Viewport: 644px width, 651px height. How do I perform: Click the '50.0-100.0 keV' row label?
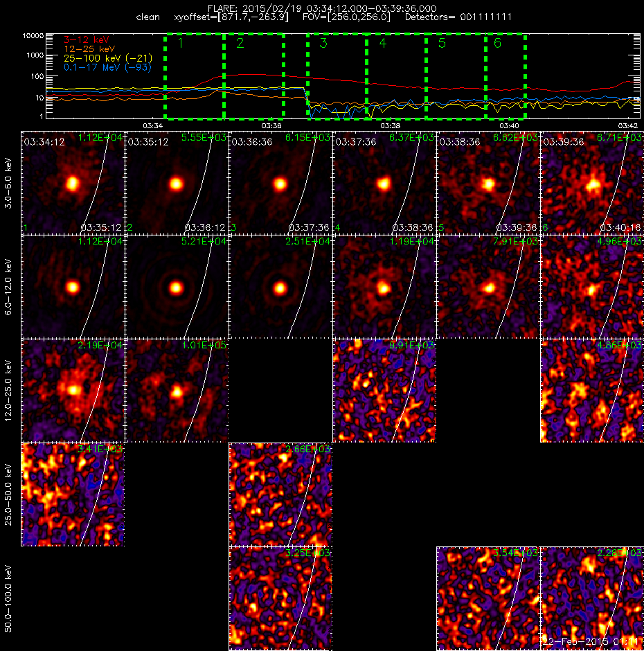point(8,598)
